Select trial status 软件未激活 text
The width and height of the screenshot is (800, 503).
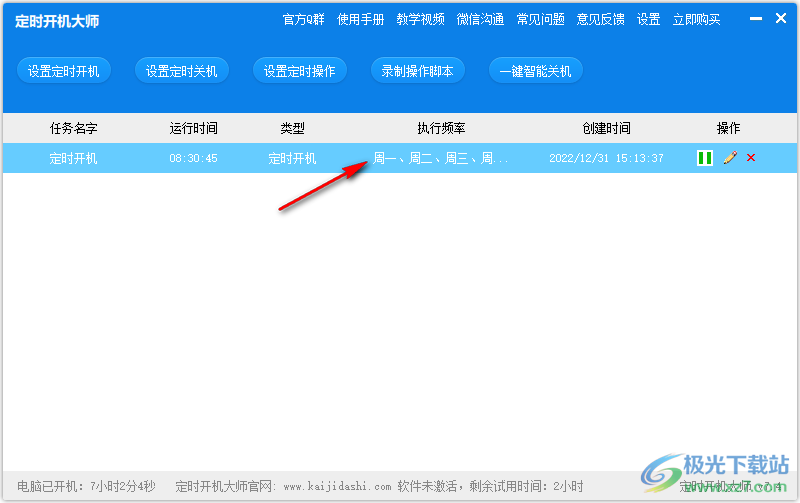tap(427, 486)
